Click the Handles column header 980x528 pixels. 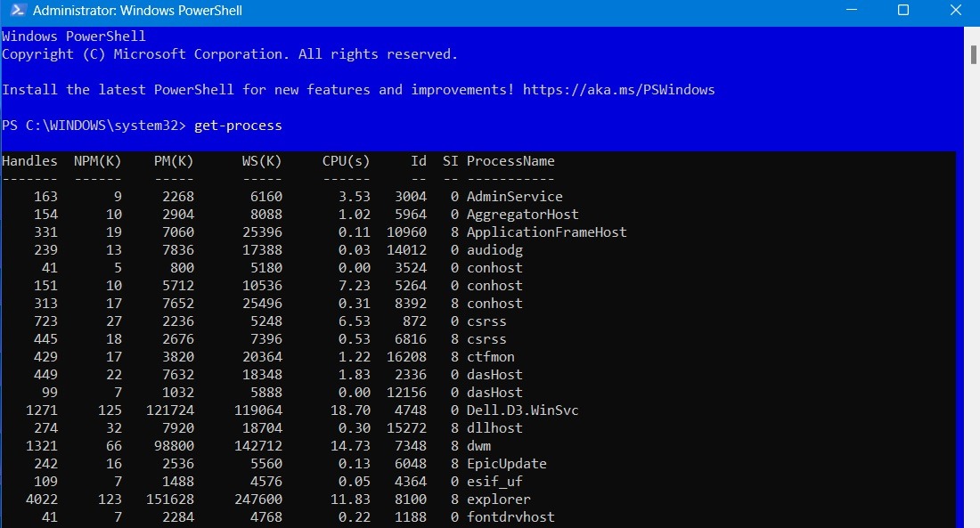pos(29,160)
